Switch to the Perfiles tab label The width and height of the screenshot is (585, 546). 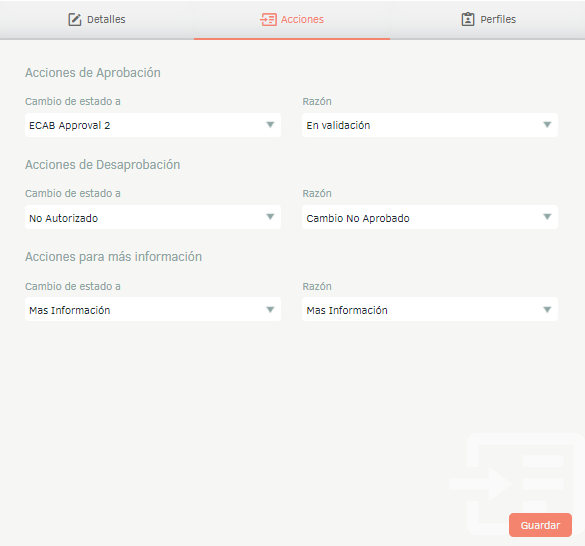(498, 19)
